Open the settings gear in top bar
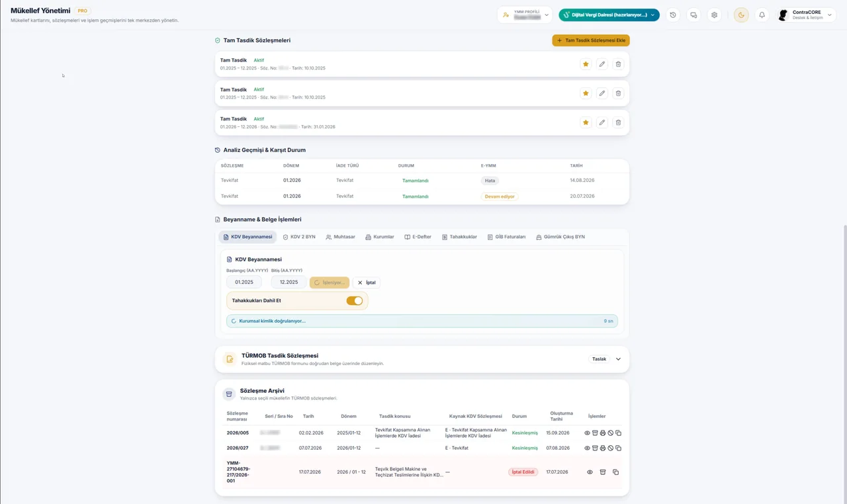Viewport: 847px width, 504px height. click(x=714, y=15)
